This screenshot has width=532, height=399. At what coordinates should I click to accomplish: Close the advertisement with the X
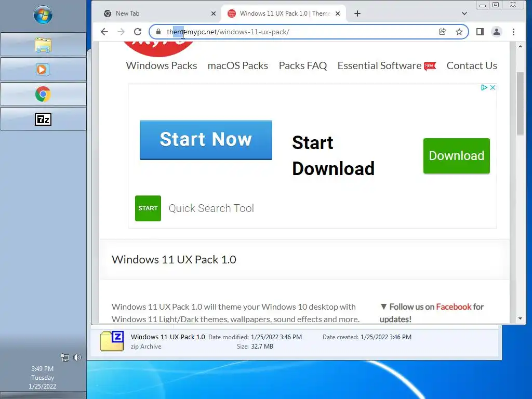point(493,87)
